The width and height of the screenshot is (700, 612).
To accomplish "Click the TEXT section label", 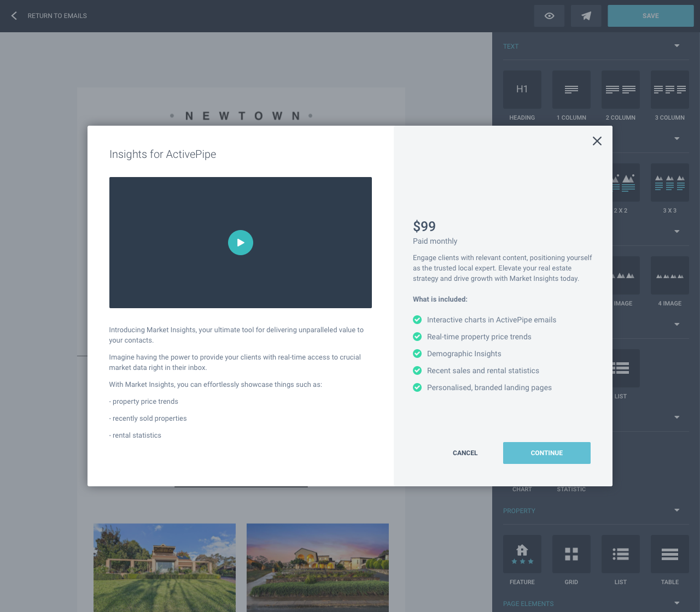I will [x=511, y=46].
